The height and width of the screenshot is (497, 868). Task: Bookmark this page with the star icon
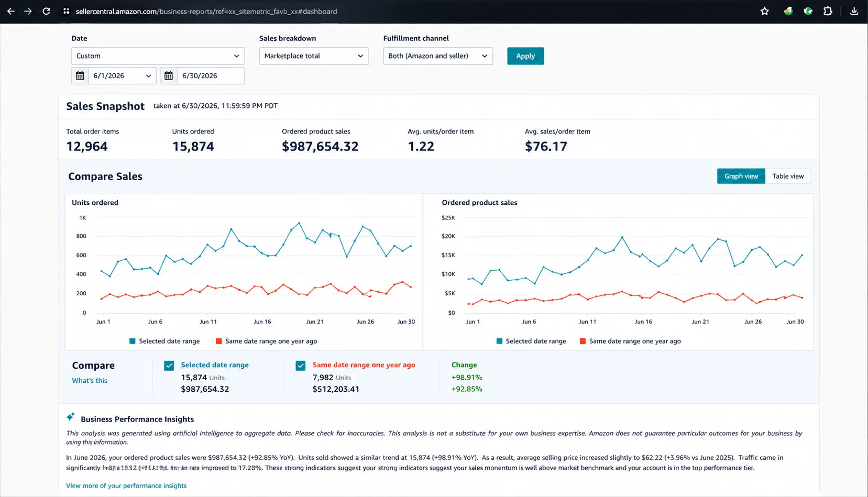click(764, 11)
